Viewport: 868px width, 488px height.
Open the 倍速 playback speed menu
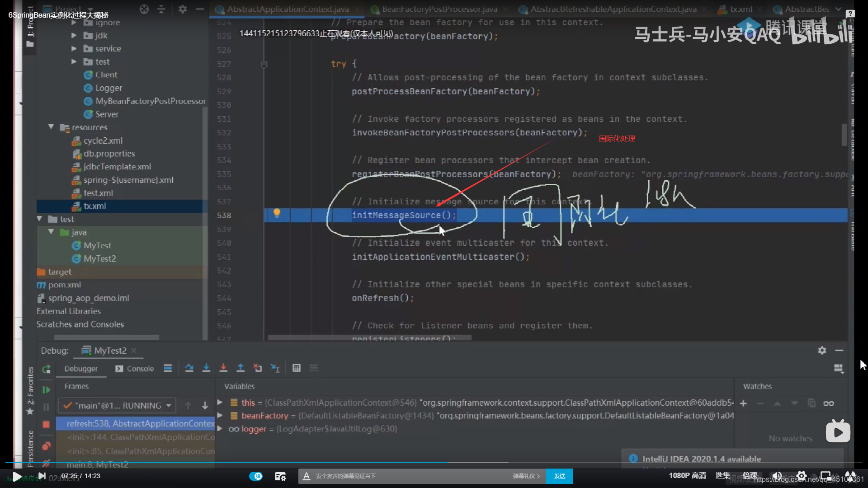pyautogui.click(x=750, y=475)
